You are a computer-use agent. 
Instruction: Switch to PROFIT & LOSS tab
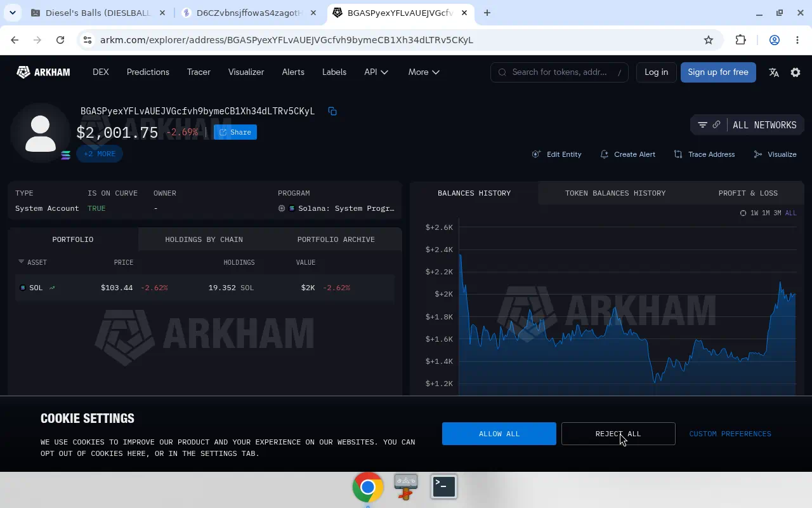click(x=748, y=193)
